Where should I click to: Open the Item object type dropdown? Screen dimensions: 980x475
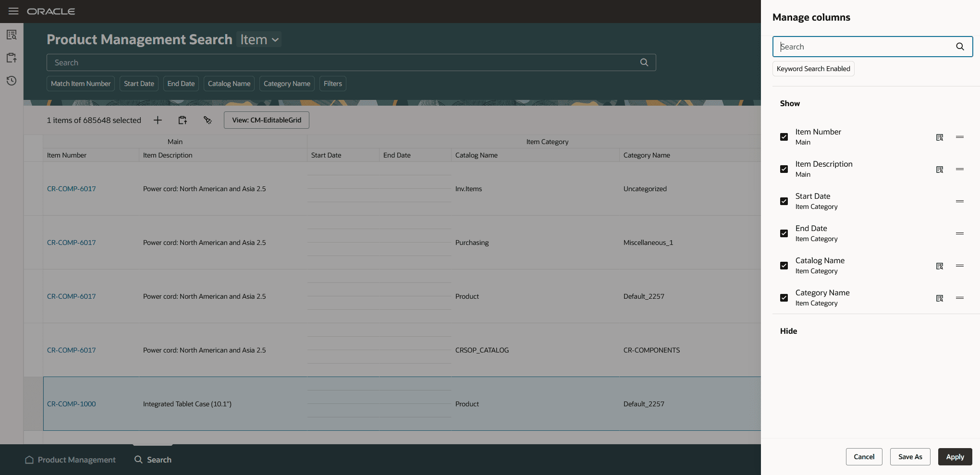tap(259, 39)
